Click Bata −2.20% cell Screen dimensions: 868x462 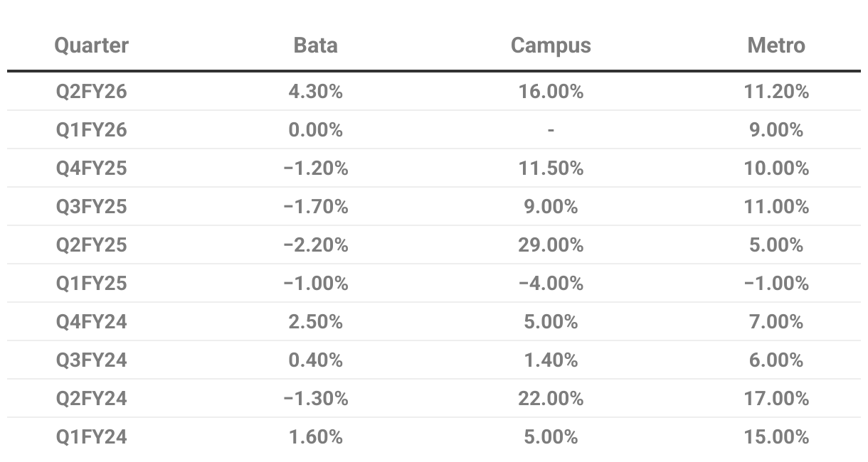pyautogui.click(x=315, y=245)
